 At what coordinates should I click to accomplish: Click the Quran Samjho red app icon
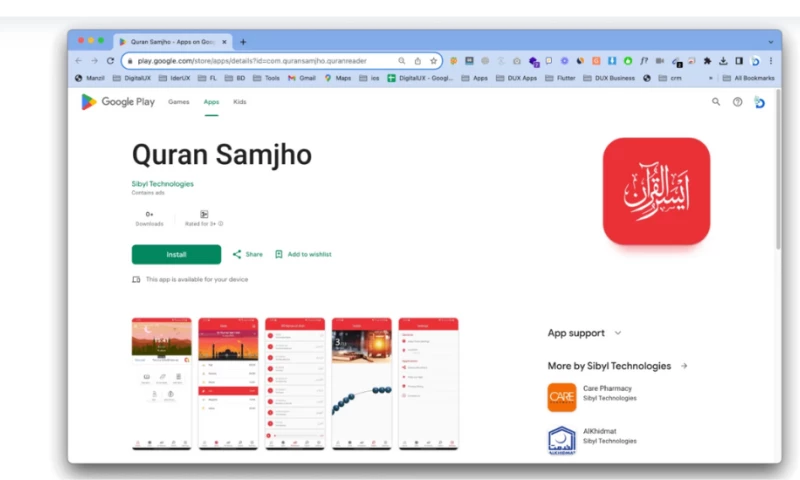656,191
